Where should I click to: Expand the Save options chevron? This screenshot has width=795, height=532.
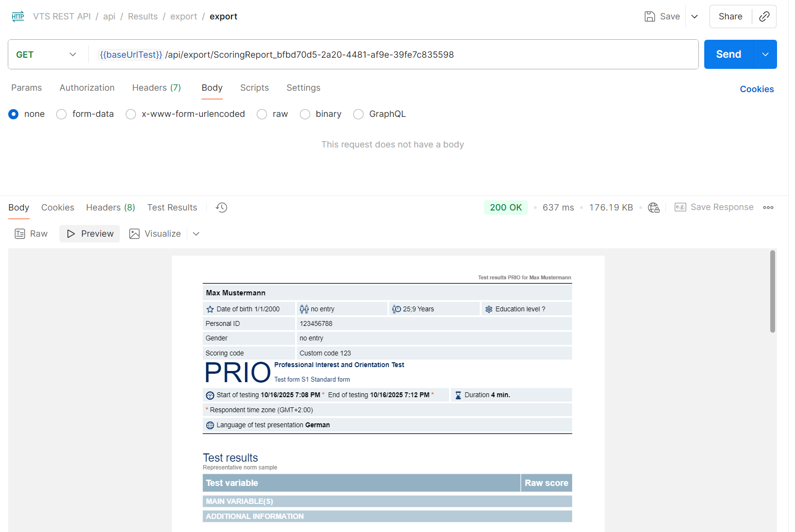click(695, 16)
